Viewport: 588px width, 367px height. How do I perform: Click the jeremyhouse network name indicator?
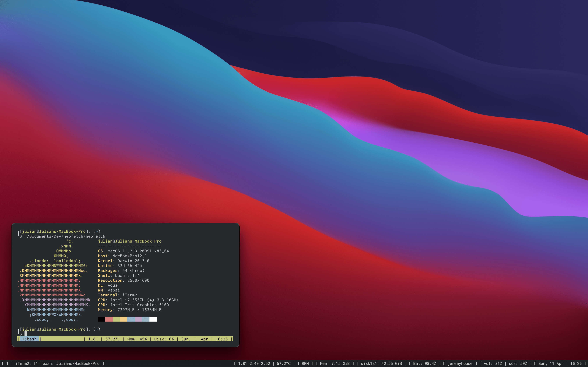point(460,363)
